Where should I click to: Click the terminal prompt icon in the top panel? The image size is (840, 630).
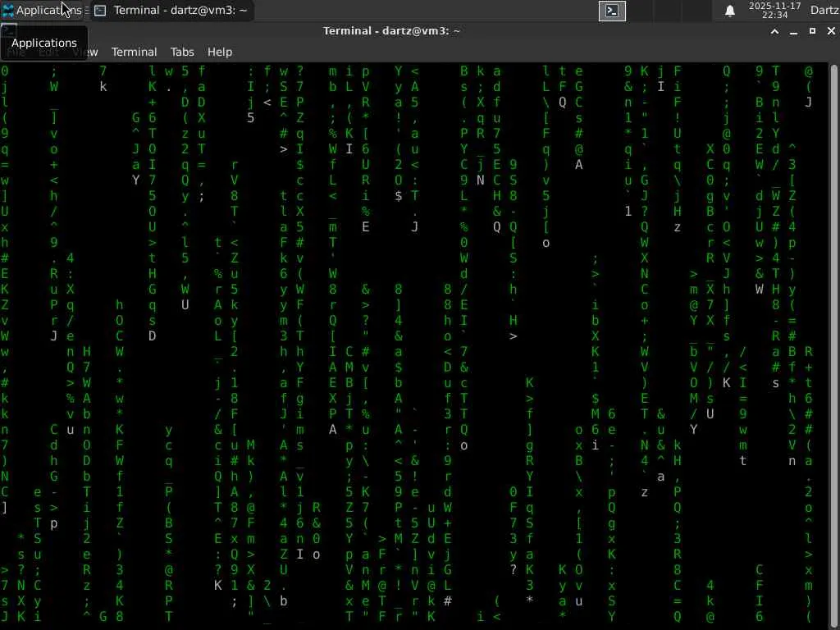tap(612, 11)
